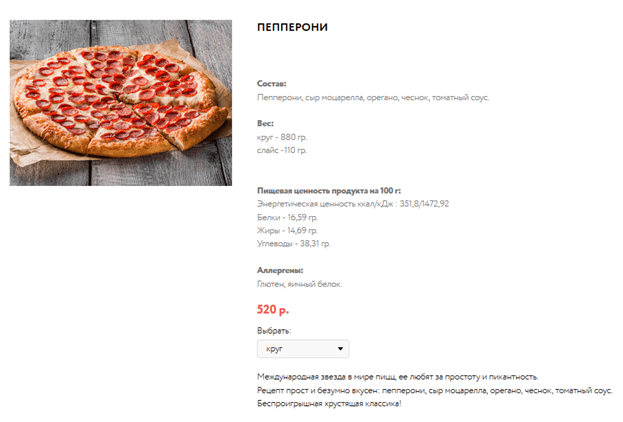The width and height of the screenshot is (623, 422).
Task: Click the «слайс -110 гр.» weight line
Action: click(282, 150)
